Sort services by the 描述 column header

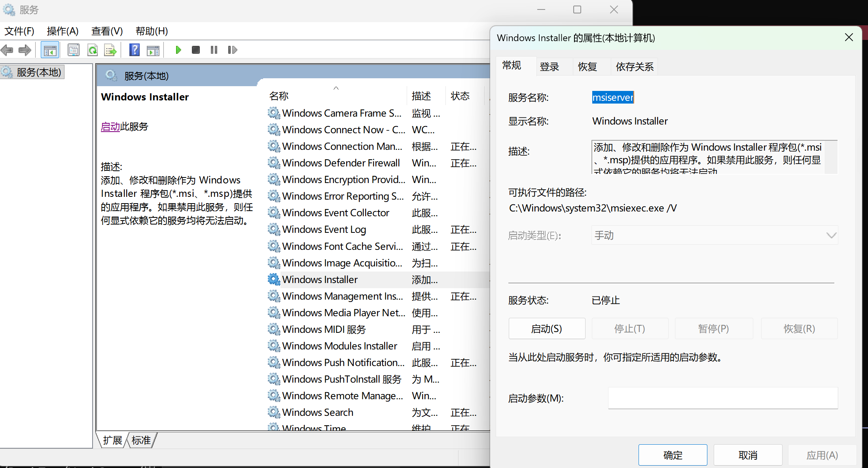click(x=426, y=96)
